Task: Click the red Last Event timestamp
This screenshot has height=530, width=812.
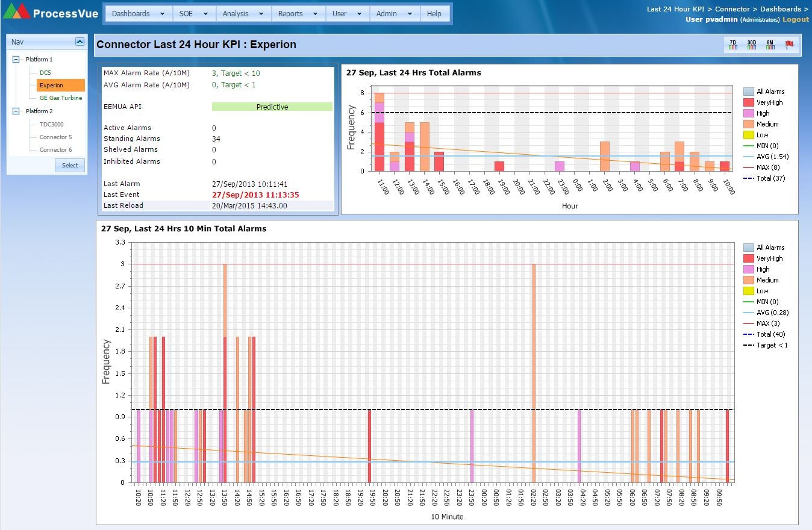Action: pos(255,195)
